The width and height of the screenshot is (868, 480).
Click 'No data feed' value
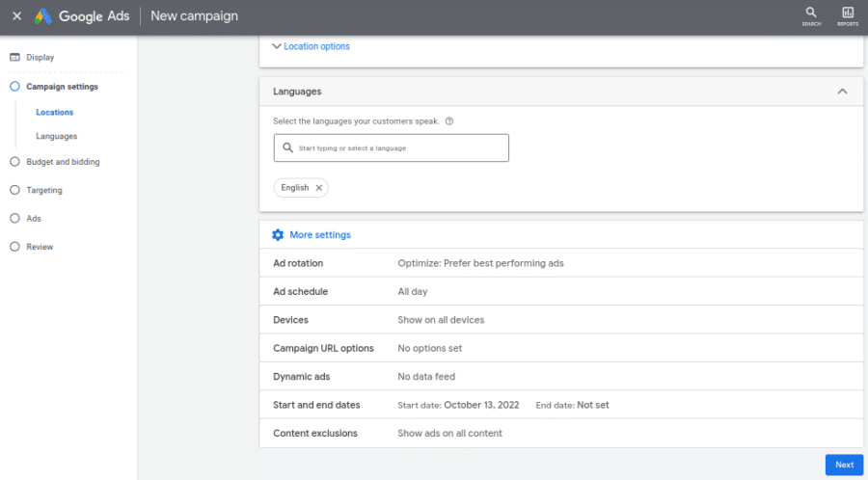click(426, 377)
